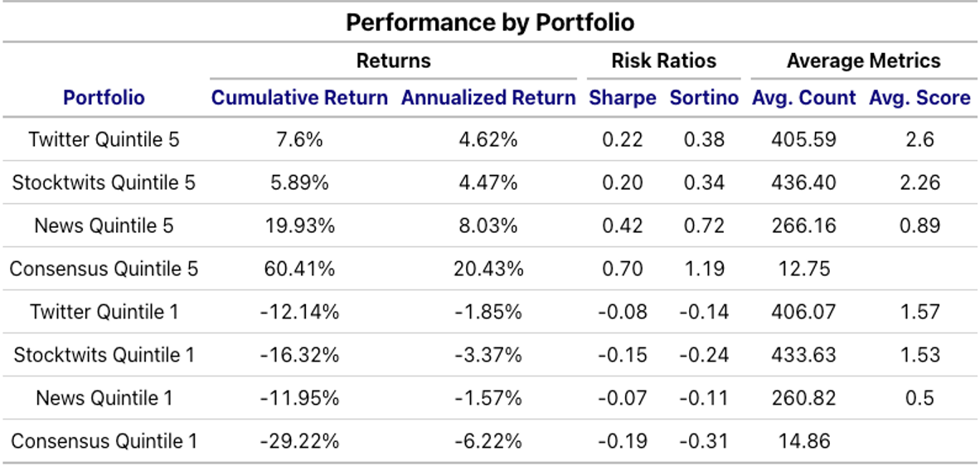
Task: Select the Twitter Quintile 5 row label
Action: click(x=104, y=139)
